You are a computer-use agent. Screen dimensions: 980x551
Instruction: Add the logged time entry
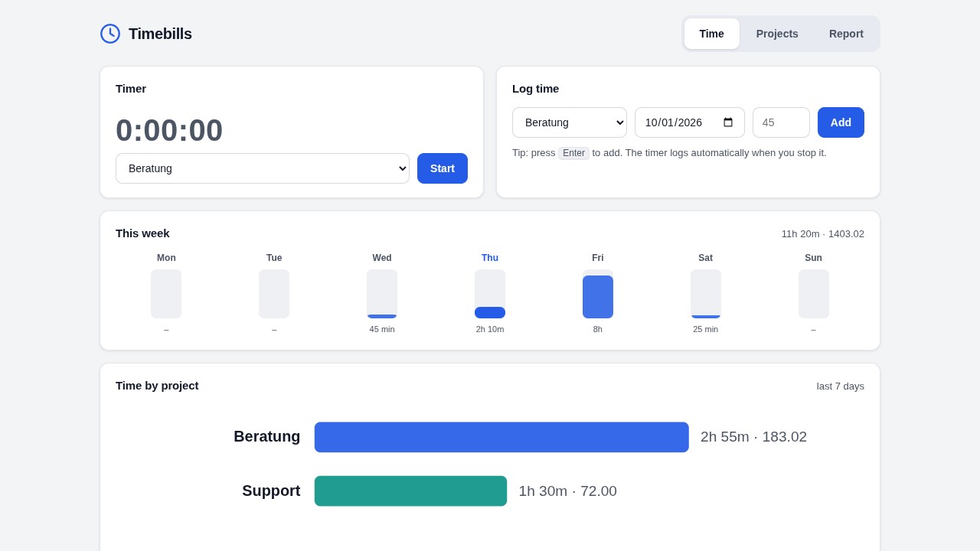click(x=841, y=122)
